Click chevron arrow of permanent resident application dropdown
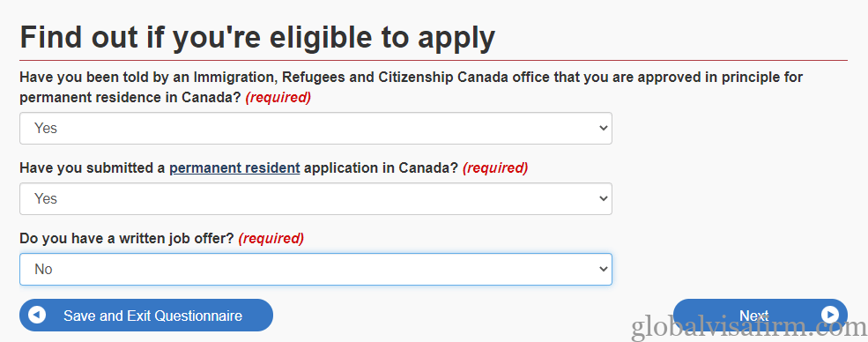 pyautogui.click(x=604, y=198)
